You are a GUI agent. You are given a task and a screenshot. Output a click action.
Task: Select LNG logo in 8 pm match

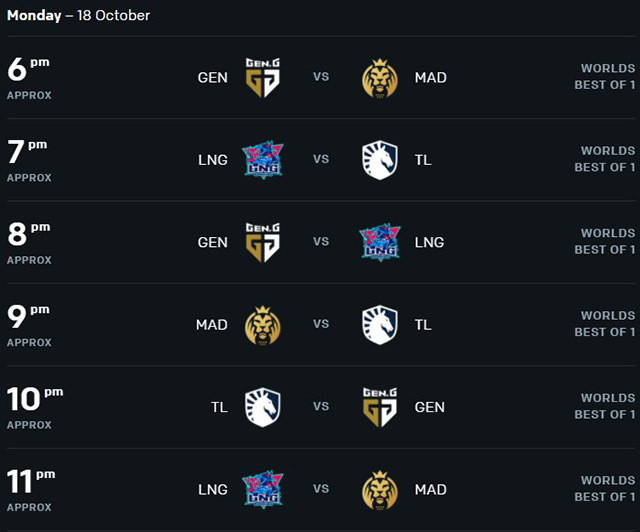click(x=380, y=242)
